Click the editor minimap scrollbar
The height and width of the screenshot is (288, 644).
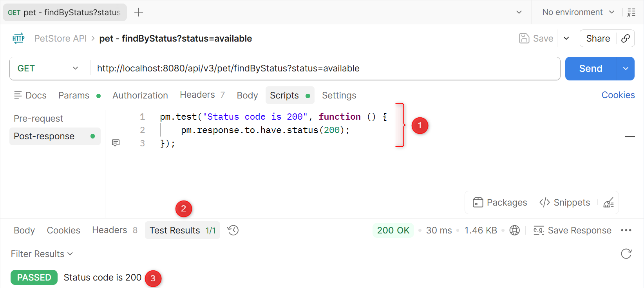630,136
